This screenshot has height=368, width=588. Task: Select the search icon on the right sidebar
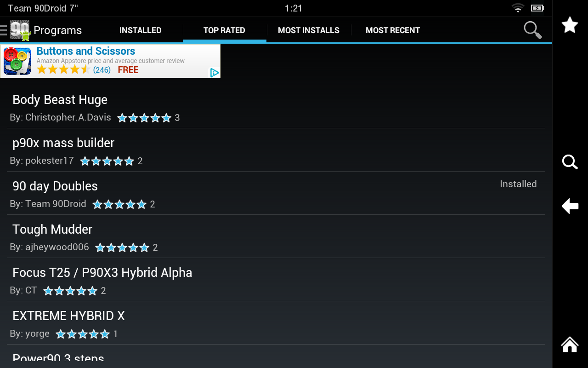pyautogui.click(x=570, y=162)
